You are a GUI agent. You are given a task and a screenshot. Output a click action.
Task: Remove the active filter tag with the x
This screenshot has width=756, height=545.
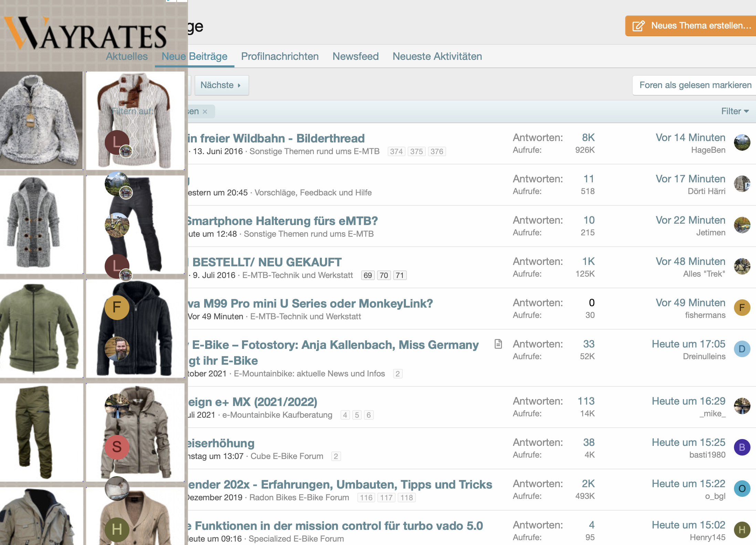pos(205,111)
